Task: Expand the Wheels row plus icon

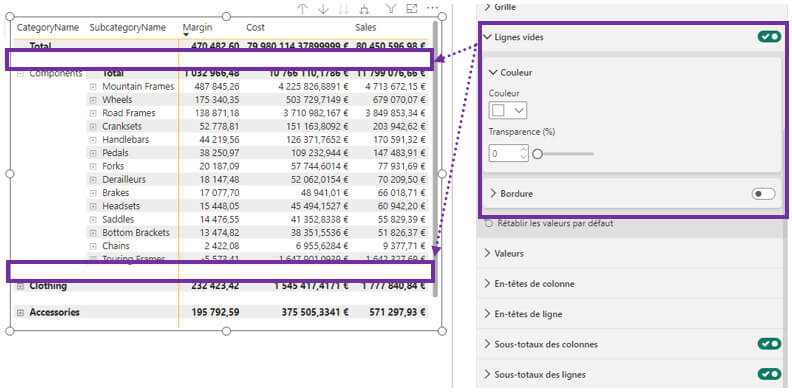Action: click(x=93, y=100)
